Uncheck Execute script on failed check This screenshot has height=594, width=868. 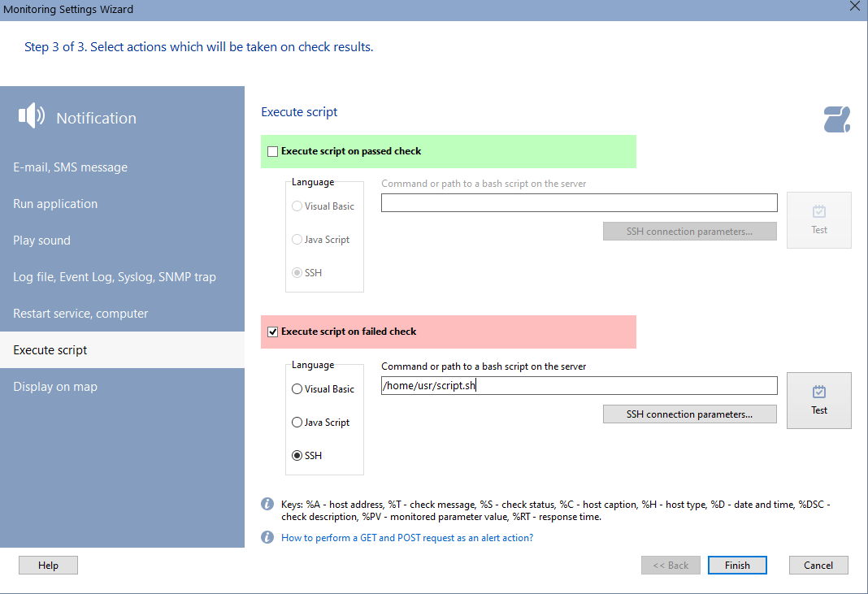pos(272,332)
